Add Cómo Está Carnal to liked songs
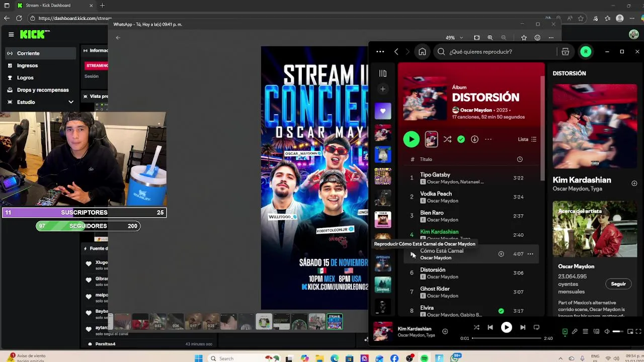 (x=501, y=254)
